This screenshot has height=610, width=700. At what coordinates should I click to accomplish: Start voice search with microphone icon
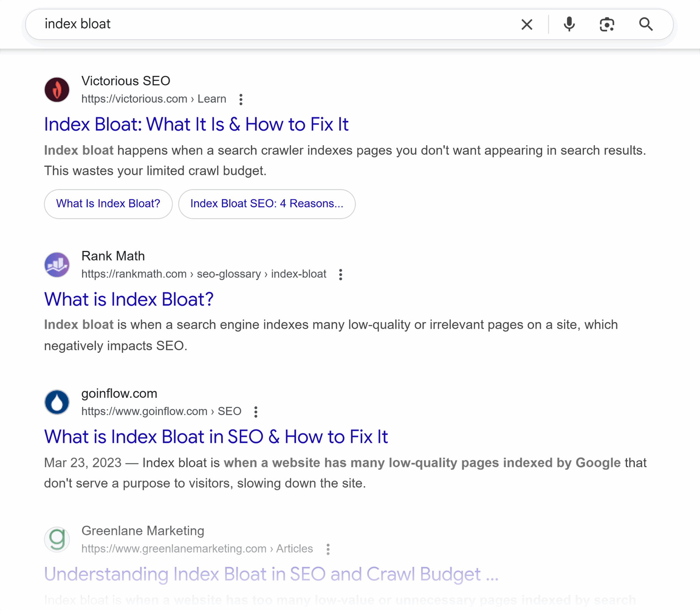(569, 25)
